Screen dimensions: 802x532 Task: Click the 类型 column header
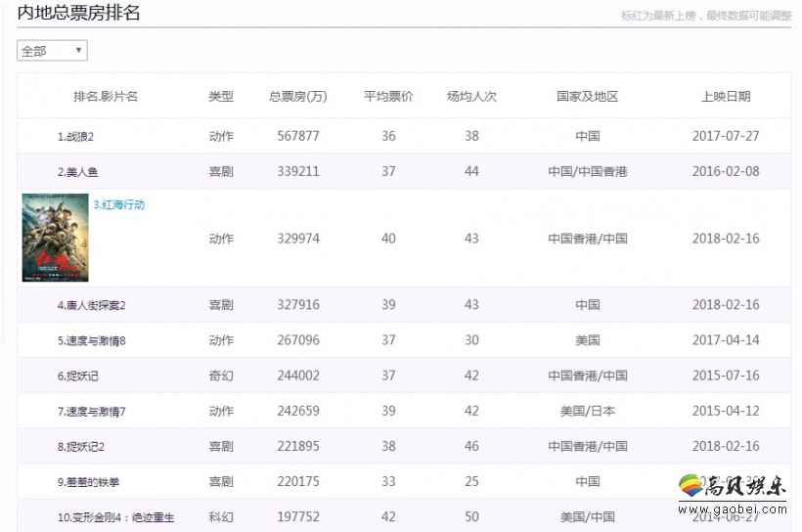(x=221, y=97)
